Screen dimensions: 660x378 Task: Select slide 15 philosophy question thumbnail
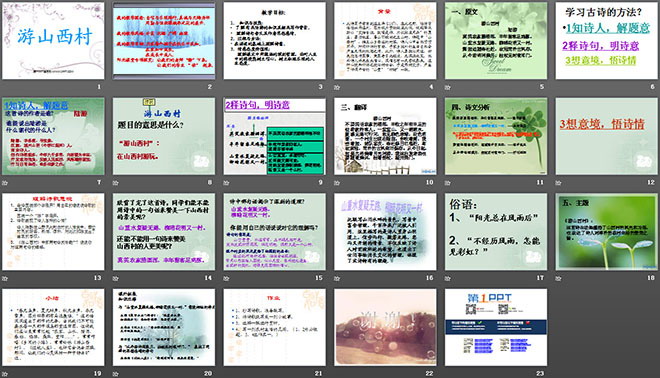(x=274, y=232)
